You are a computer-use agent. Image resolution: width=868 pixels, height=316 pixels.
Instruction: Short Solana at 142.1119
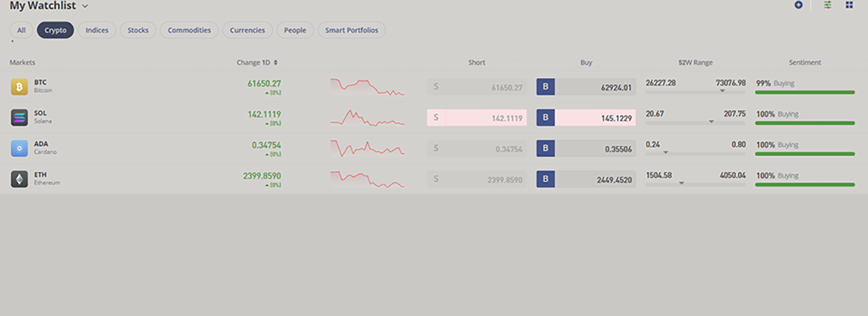click(477, 118)
